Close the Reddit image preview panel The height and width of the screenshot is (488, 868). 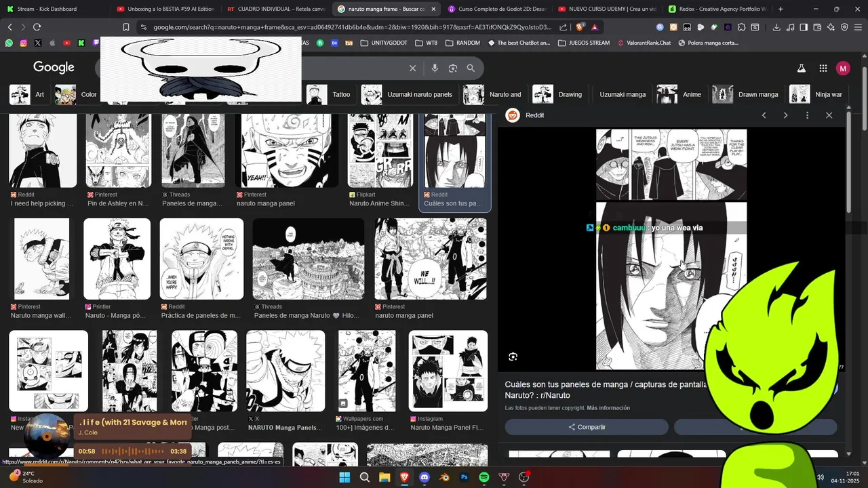829,115
